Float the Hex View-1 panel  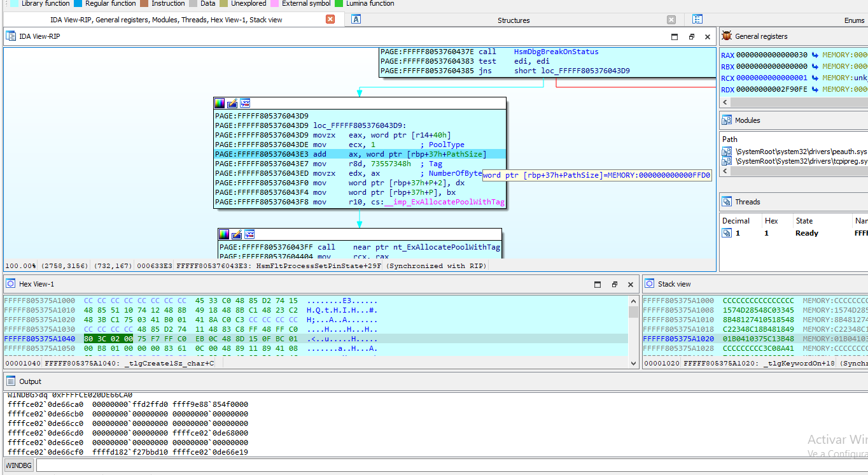[615, 285]
